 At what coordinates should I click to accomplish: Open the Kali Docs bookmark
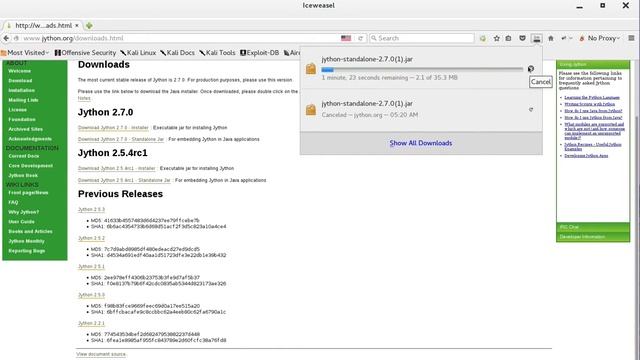point(178,53)
